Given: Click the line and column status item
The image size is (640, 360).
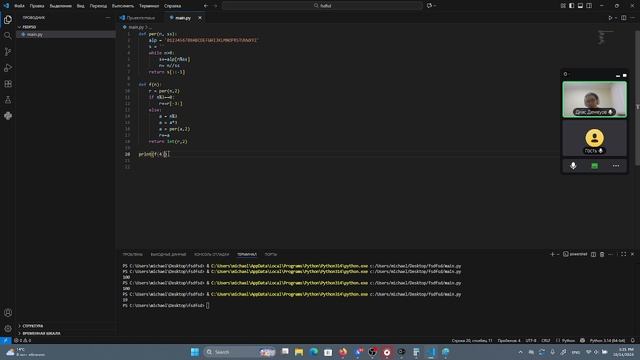Looking at the screenshot, I should pos(472,340).
